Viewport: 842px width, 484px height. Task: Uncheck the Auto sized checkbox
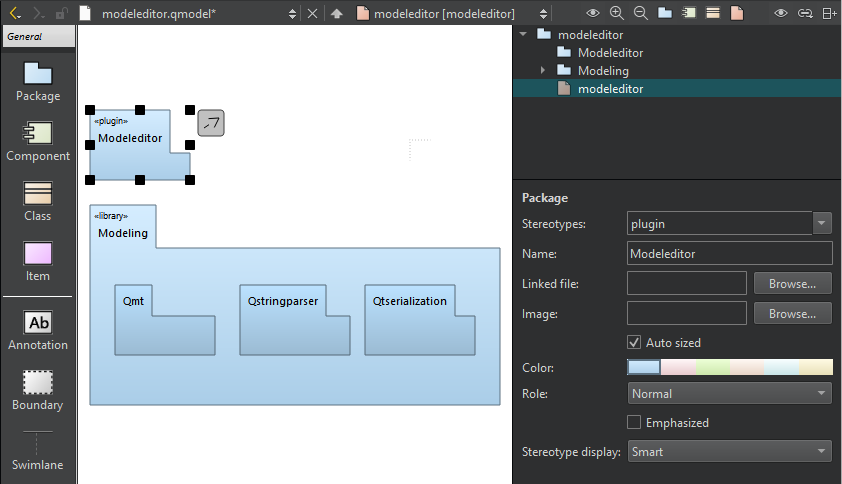(x=634, y=342)
